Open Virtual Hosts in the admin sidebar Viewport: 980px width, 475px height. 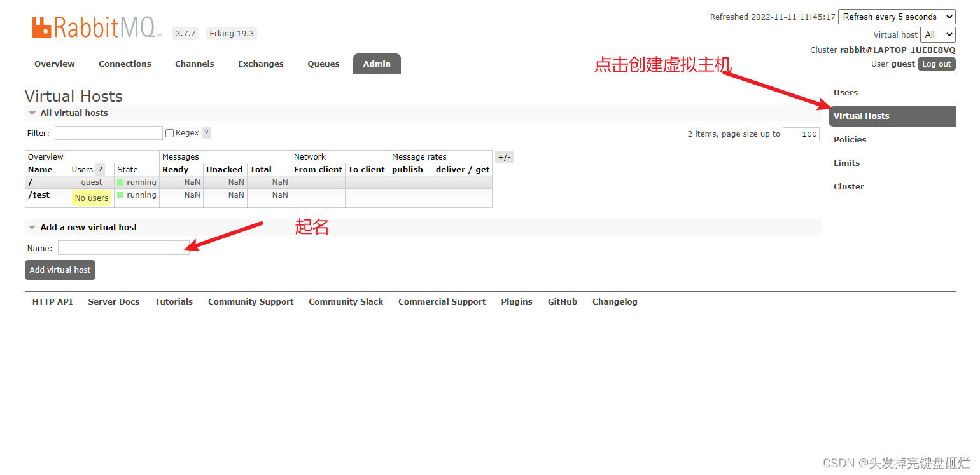892,116
